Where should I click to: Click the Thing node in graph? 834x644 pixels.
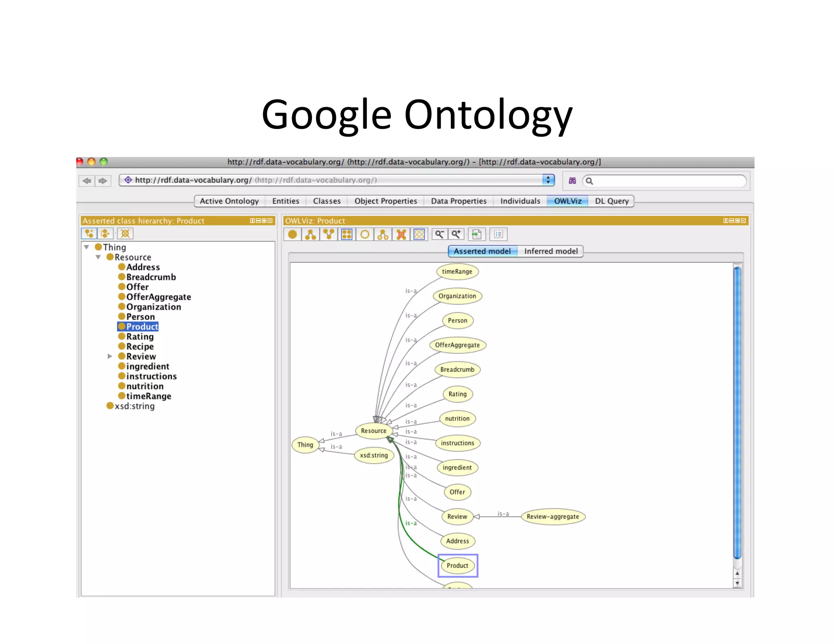(305, 445)
